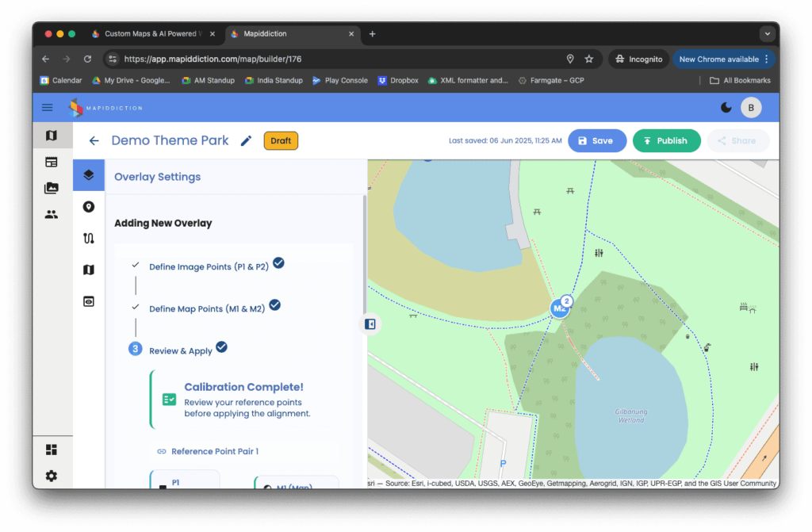Open the media gallery in the left sidebar
The image size is (812, 532).
pyautogui.click(x=52, y=188)
